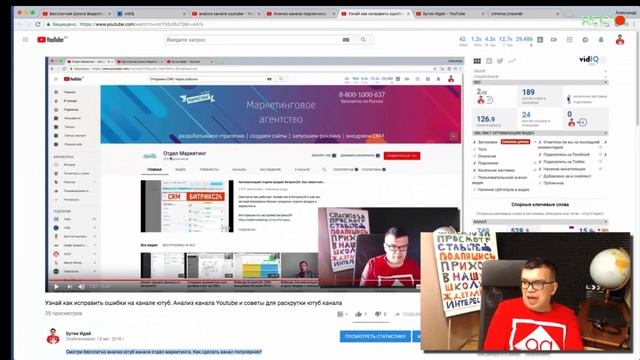Open the Бутик Идей channel name link
Screen dimensions: 640x360
point(78,333)
